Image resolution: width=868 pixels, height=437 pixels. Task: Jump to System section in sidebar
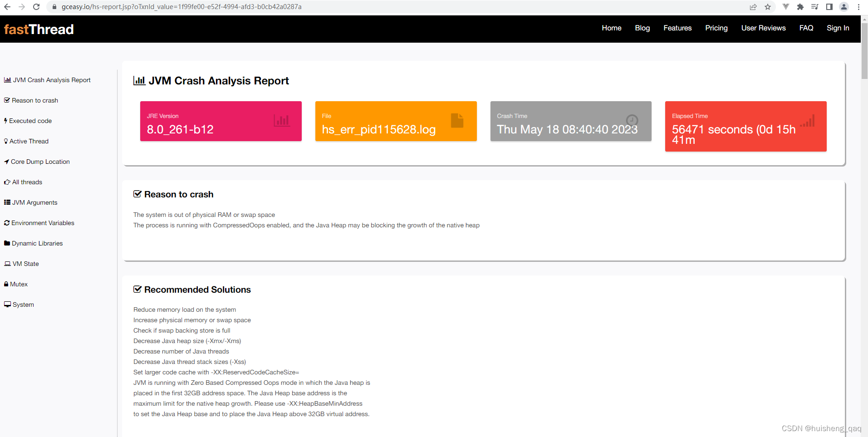pyautogui.click(x=19, y=304)
